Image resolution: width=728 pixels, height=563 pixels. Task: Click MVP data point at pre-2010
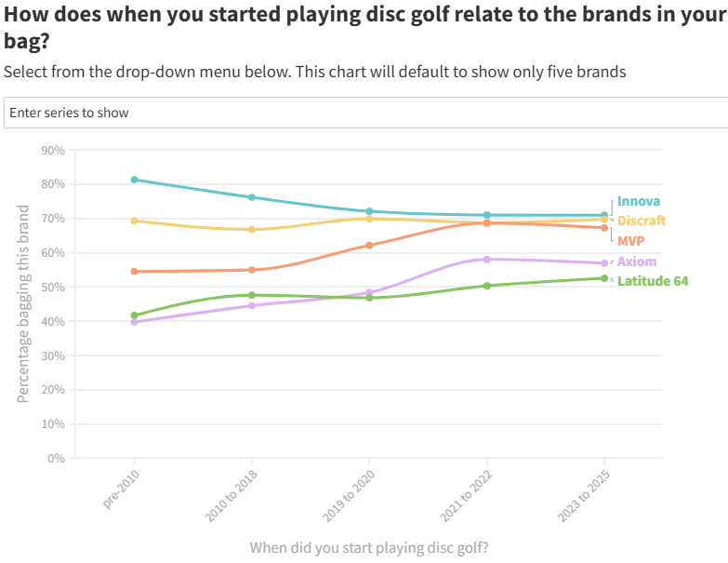click(135, 272)
